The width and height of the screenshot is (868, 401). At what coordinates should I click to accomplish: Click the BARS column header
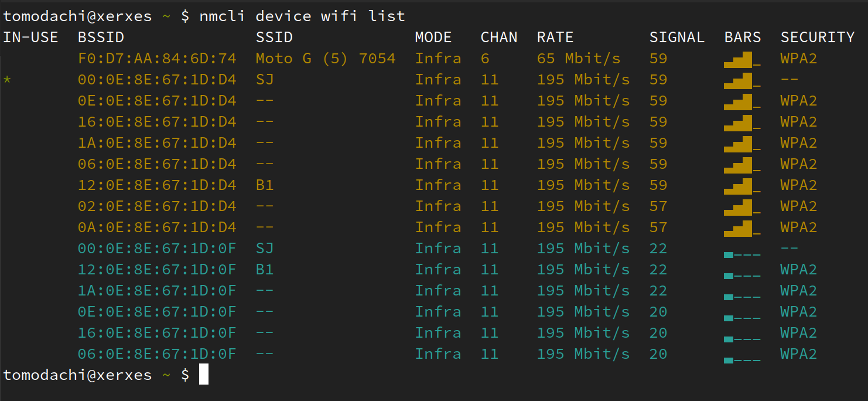click(x=742, y=38)
